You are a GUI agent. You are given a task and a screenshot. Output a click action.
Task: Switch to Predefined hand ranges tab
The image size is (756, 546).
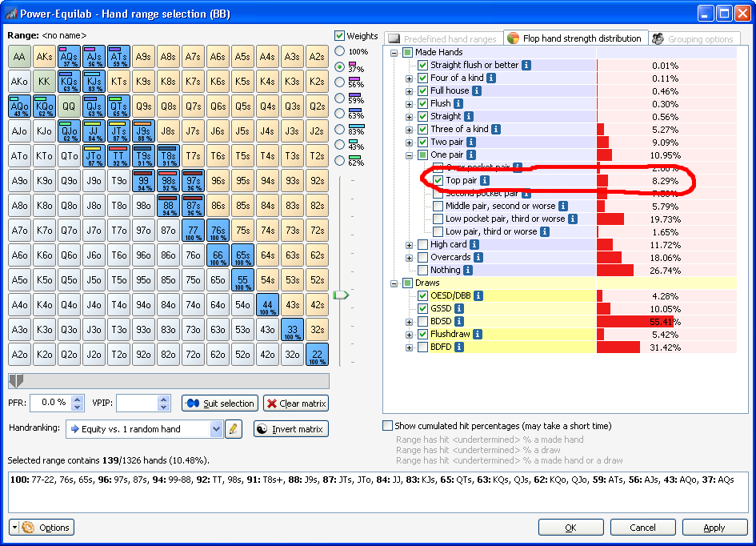(x=443, y=38)
